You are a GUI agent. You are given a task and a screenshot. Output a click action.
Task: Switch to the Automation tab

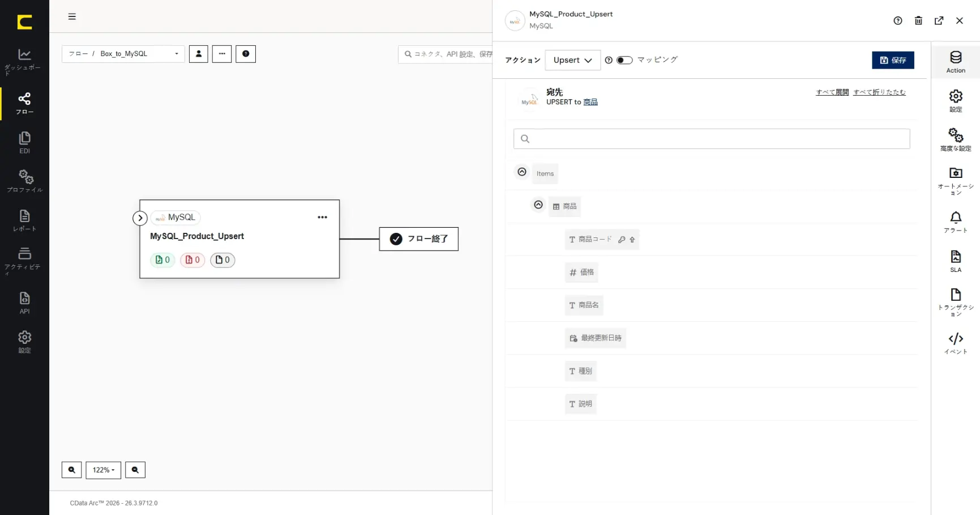coord(956,181)
